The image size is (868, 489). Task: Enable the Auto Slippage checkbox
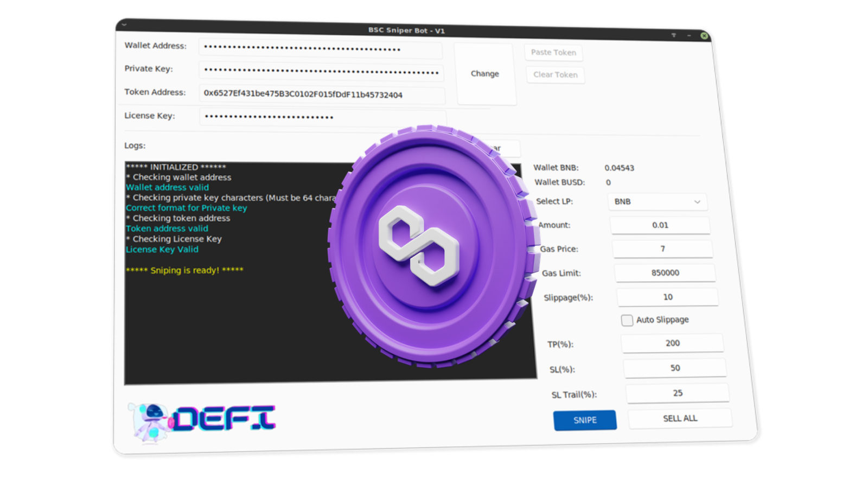[627, 320]
